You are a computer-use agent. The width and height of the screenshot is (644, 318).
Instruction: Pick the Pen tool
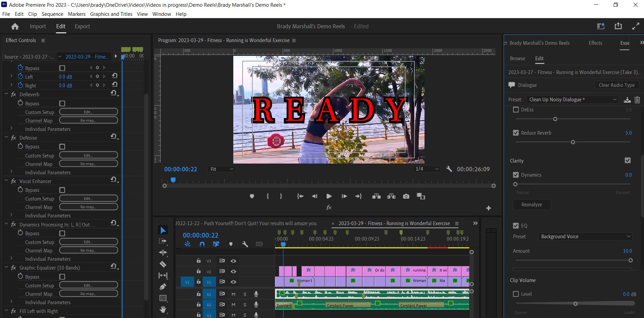tap(163, 287)
